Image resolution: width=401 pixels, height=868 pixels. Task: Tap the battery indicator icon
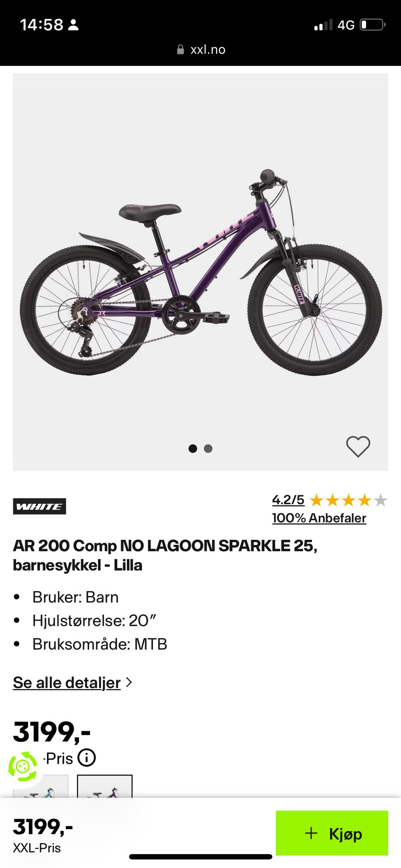(373, 25)
